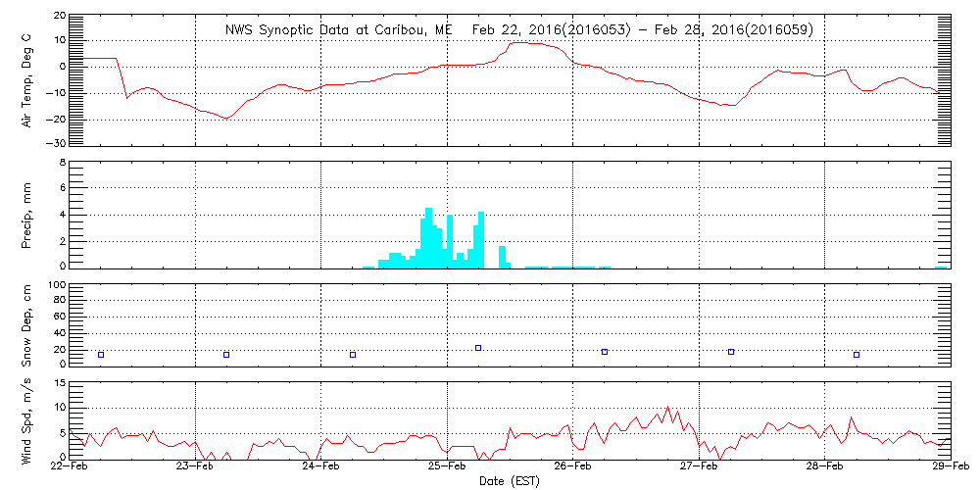Select the snow depth square marker for 23-Feb

click(226, 355)
